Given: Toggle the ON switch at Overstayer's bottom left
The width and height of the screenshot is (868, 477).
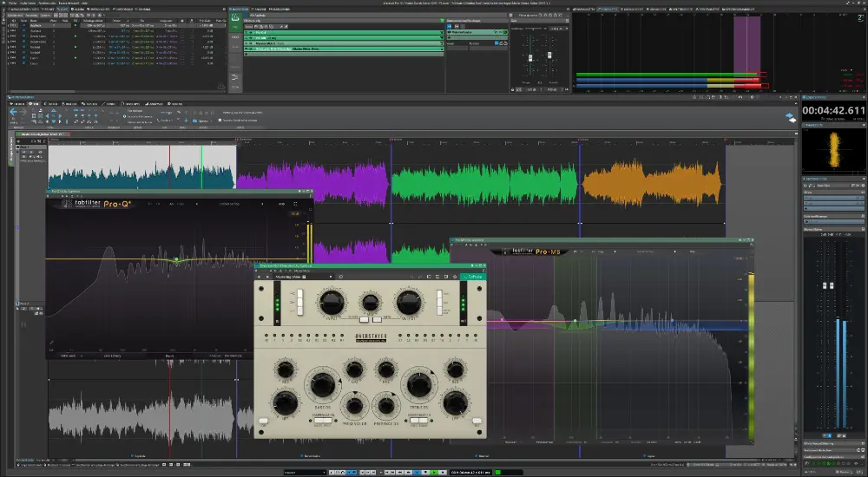Looking at the screenshot, I should click(x=263, y=421).
